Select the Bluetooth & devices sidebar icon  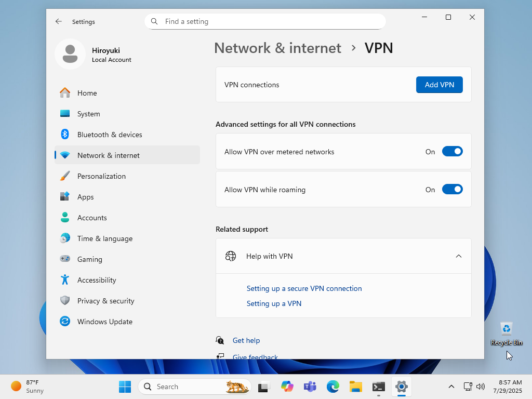click(64, 134)
